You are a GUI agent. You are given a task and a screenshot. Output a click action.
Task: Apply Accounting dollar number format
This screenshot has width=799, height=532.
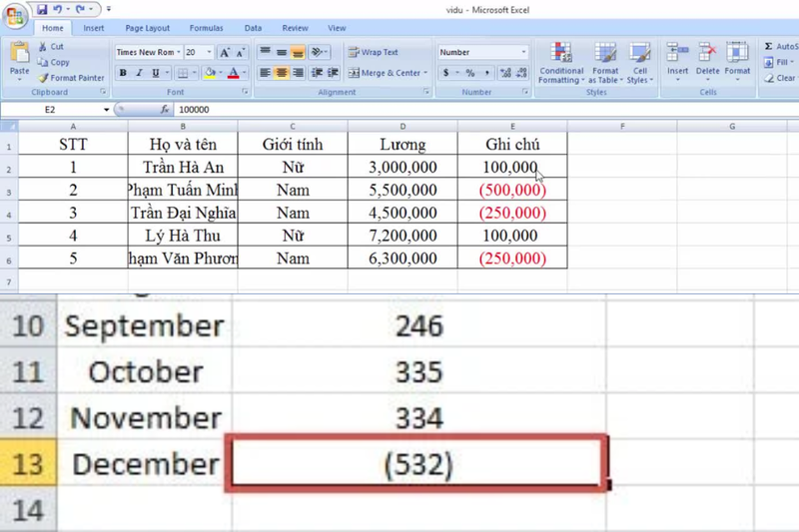pos(445,73)
